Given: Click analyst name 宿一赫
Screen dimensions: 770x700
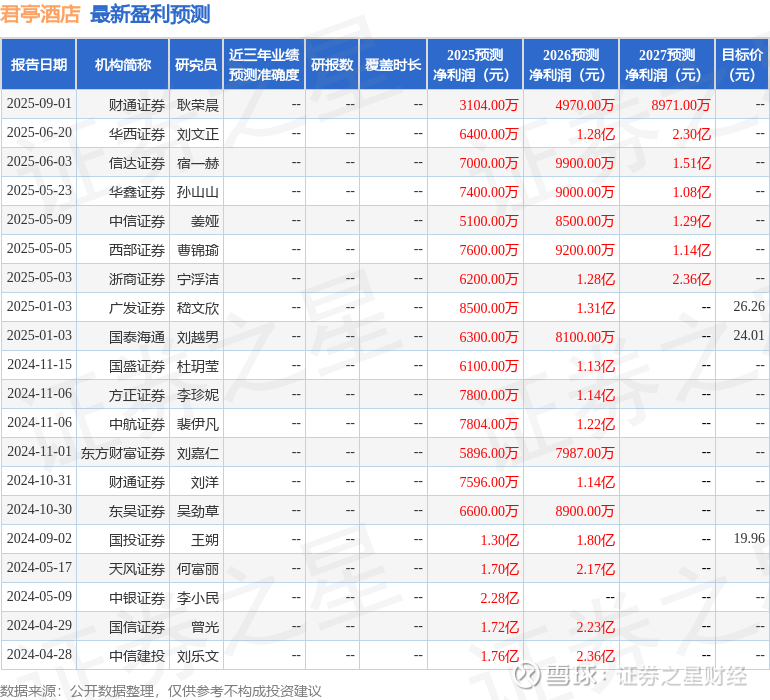Looking at the screenshot, I should pos(198,163).
